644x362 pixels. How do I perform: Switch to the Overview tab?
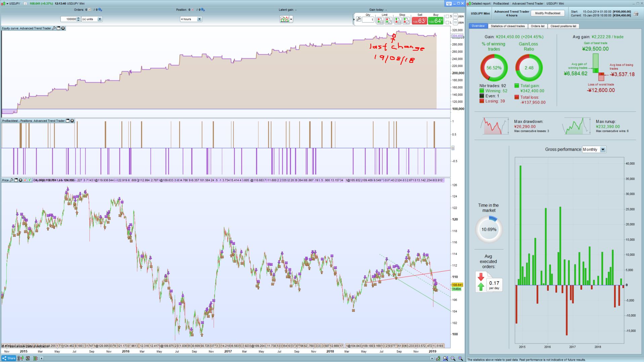tap(478, 26)
